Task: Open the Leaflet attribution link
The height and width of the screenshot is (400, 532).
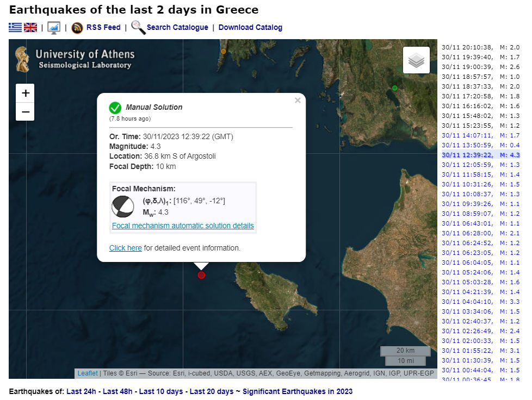Action: 88,373
